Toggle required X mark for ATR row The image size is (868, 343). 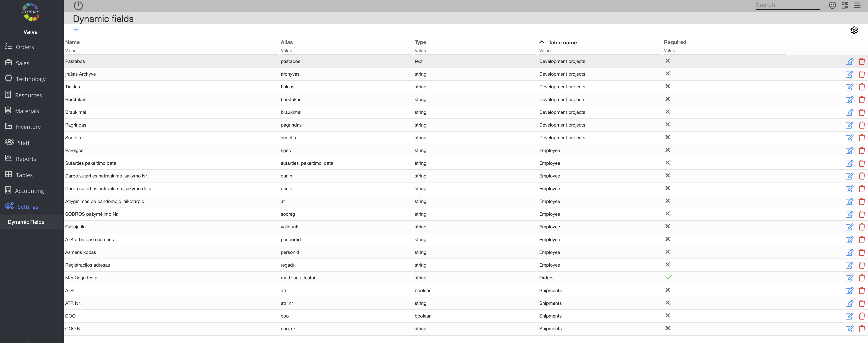667,290
